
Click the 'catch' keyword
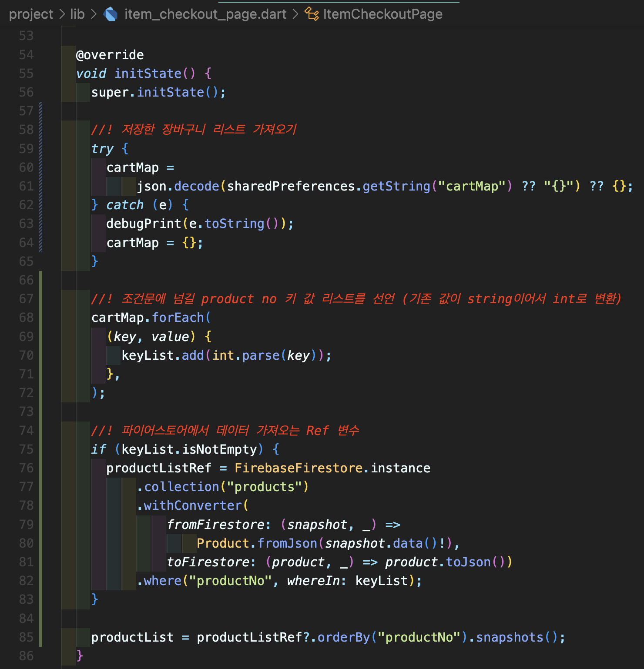pos(125,205)
